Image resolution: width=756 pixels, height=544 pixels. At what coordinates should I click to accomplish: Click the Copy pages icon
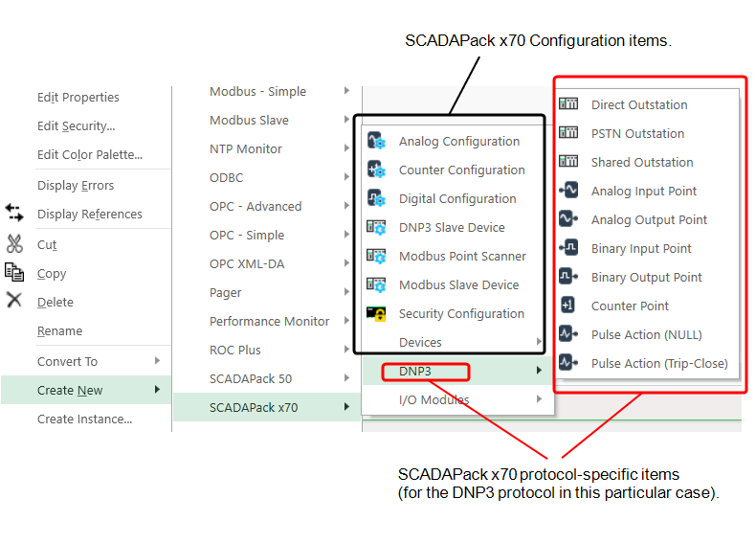14,272
